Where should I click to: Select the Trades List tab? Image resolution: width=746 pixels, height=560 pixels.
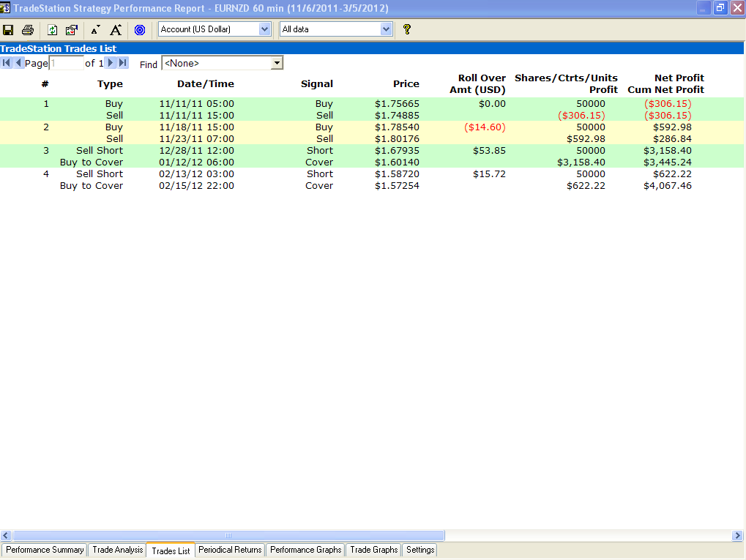[x=171, y=550]
